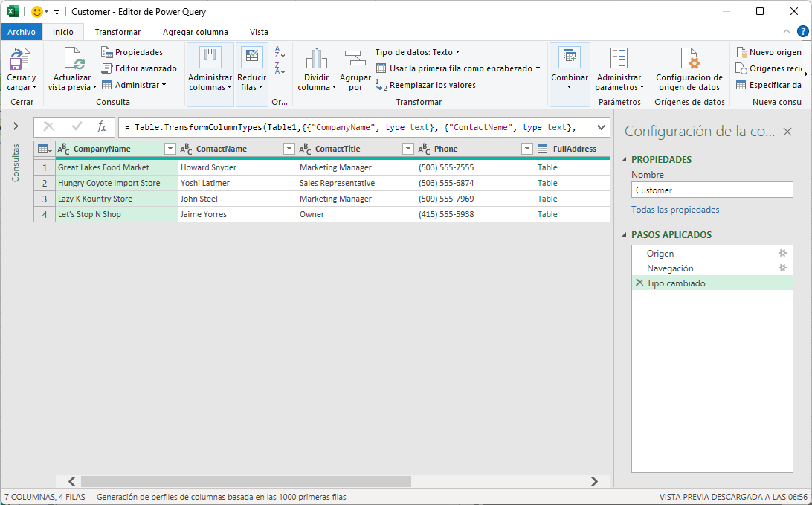Open CompanyName column filter dropdown

tap(170, 149)
